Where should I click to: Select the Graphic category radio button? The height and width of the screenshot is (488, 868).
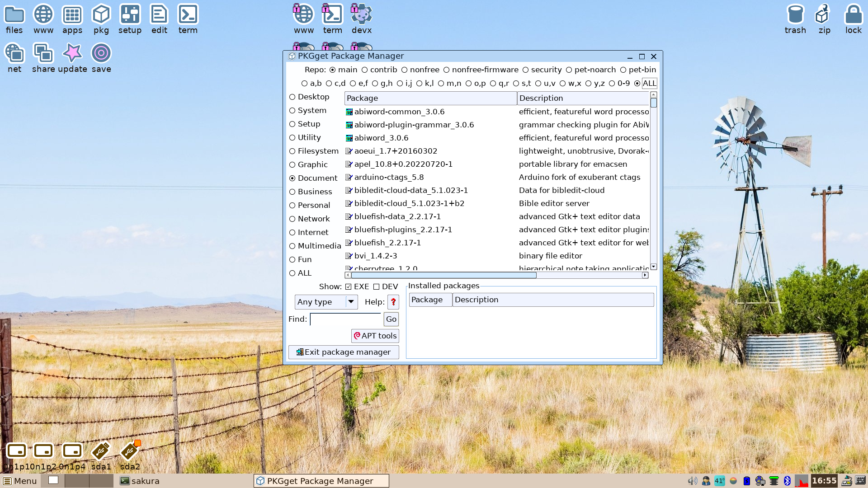pos(292,165)
